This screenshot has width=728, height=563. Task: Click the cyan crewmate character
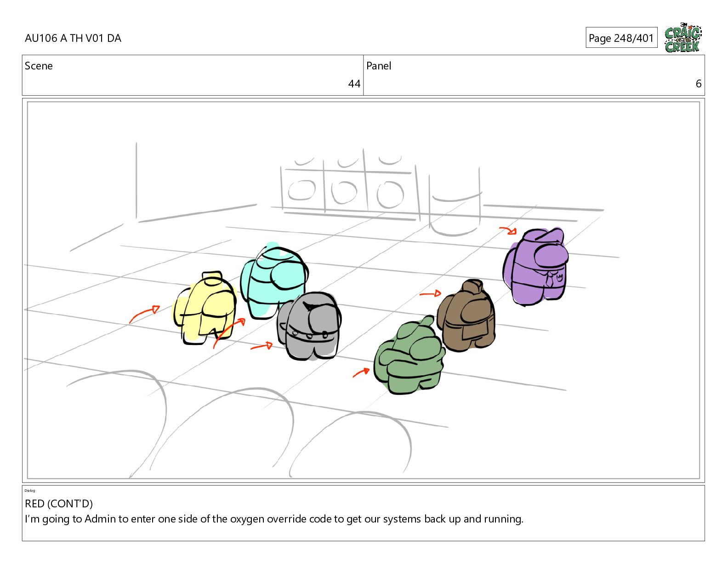coord(274,281)
